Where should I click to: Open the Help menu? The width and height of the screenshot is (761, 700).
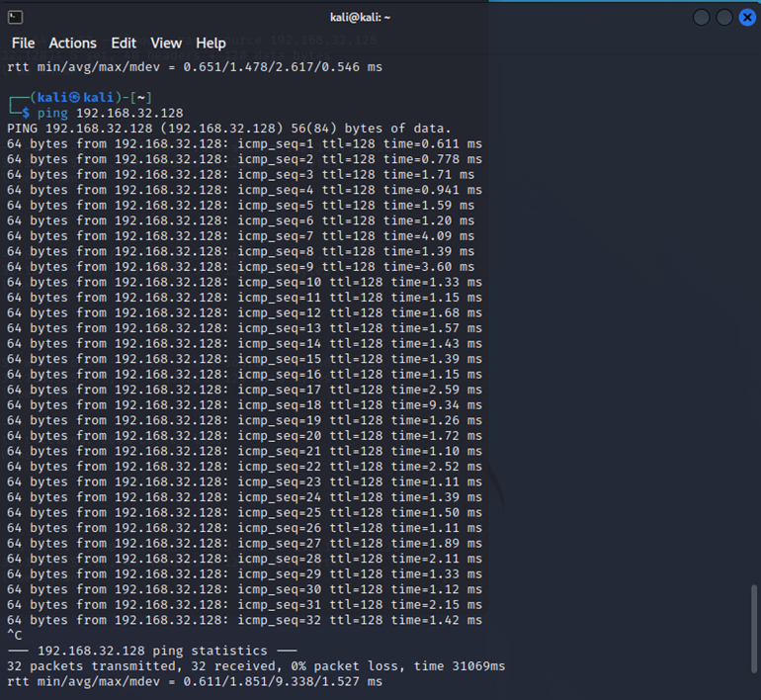click(x=211, y=44)
